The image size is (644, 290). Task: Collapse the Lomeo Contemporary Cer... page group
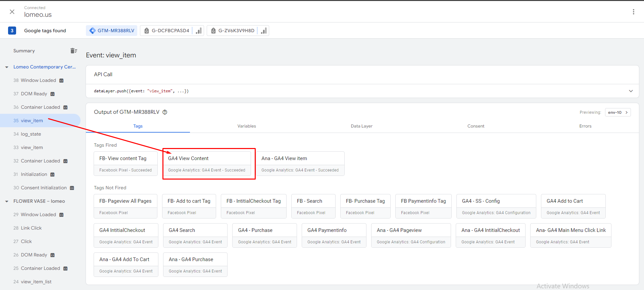pos(7,67)
